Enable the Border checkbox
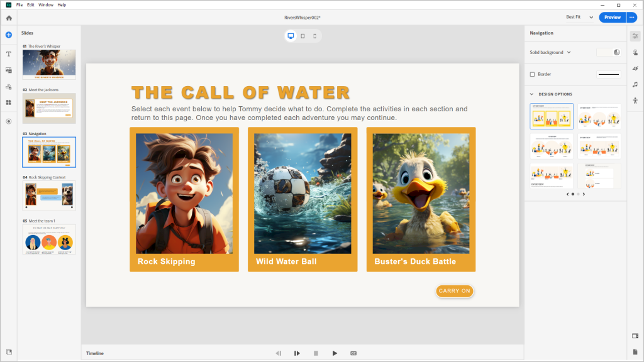Viewport: 644px width, 362px height. tap(533, 74)
